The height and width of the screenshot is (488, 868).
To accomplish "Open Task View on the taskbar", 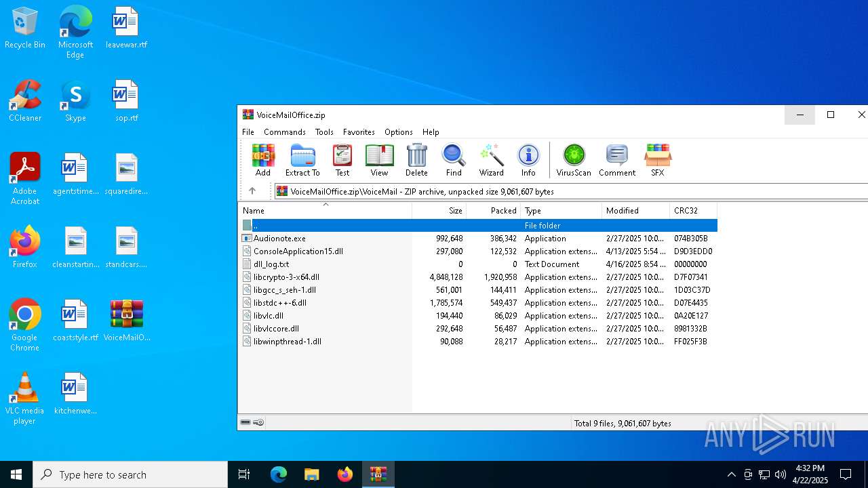I will point(244,474).
